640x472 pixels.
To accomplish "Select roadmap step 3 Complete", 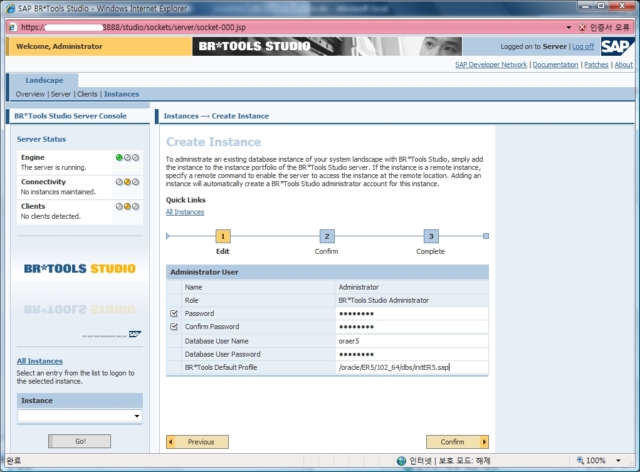I will [x=431, y=236].
